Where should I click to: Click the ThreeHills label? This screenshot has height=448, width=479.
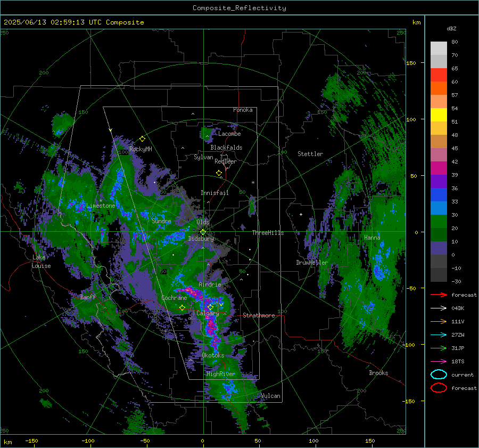pos(268,233)
